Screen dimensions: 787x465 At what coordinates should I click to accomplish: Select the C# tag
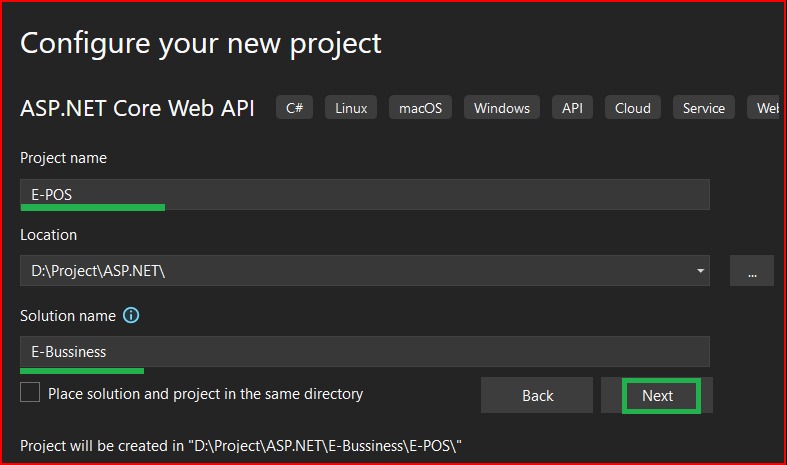[x=294, y=108]
